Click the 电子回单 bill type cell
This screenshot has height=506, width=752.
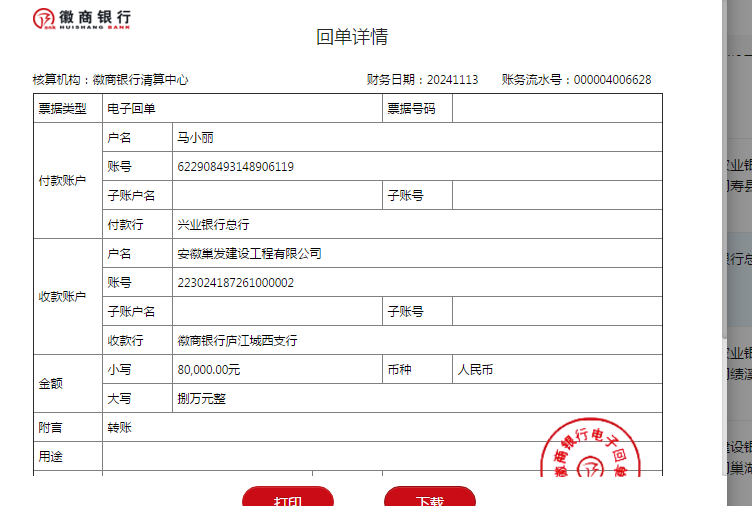click(x=131, y=109)
